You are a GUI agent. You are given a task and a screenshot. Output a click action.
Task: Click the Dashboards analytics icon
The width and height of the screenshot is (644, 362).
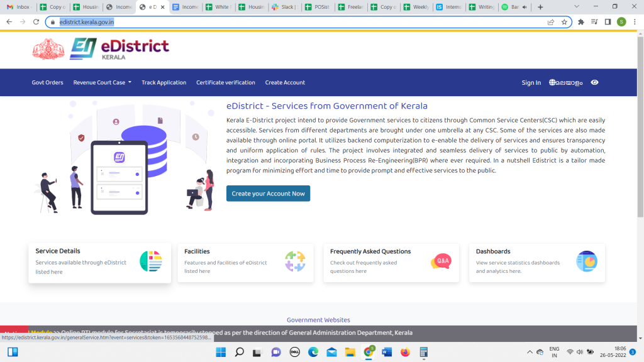[587, 261]
